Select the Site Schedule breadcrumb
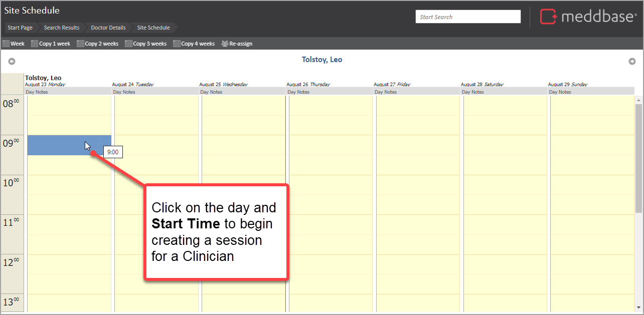The image size is (644, 315). [x=153, y=28]
